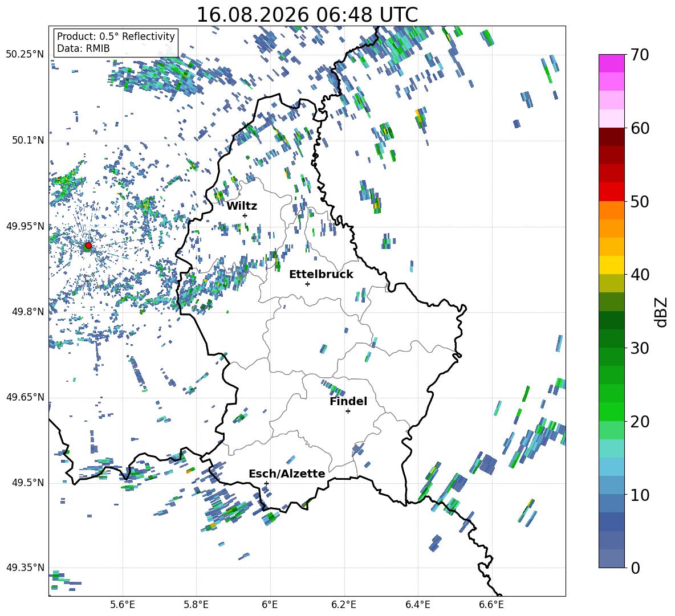Click the bright green 20 dBZ colorbar segment
Viewport: 675px width, 616px height.
[611, 411]
